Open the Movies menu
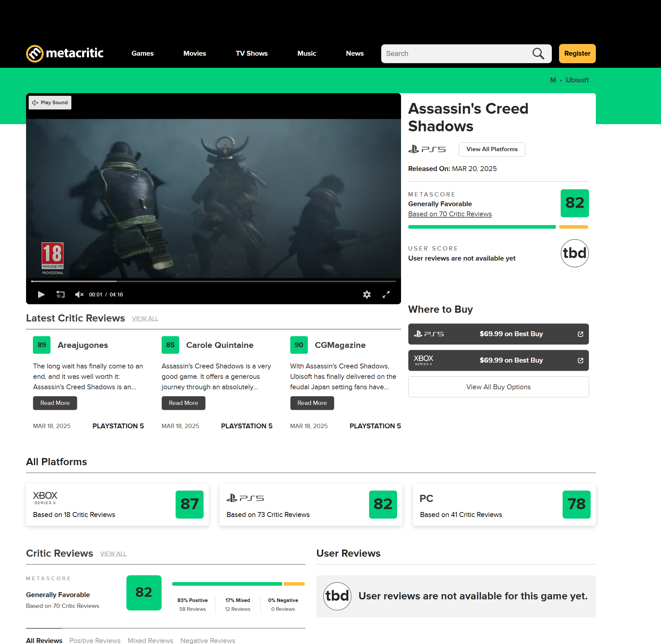 click(194, 53)
